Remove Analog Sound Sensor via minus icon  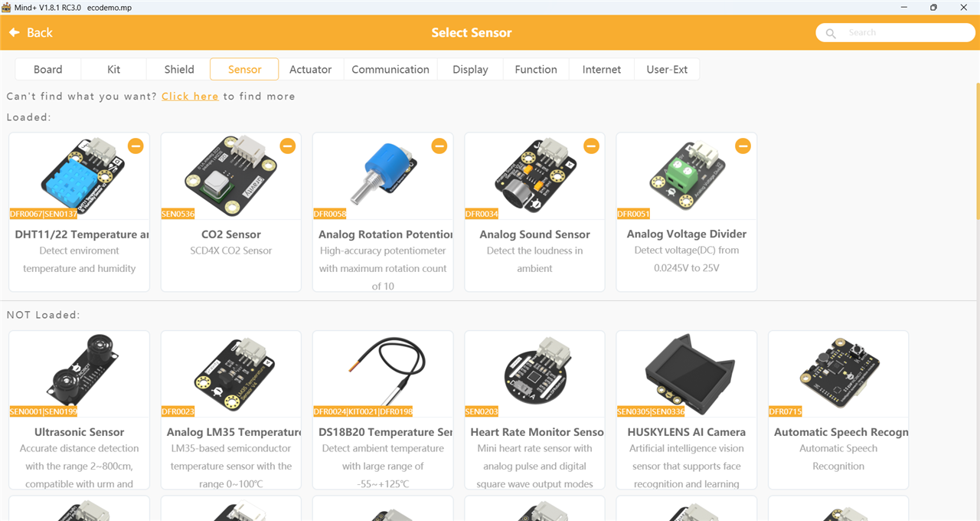591,146
